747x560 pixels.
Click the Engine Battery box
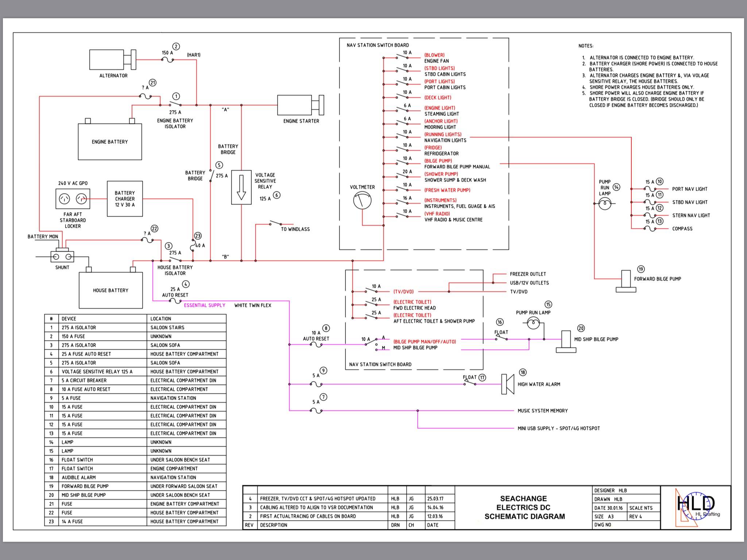click(x=110, y=142)
